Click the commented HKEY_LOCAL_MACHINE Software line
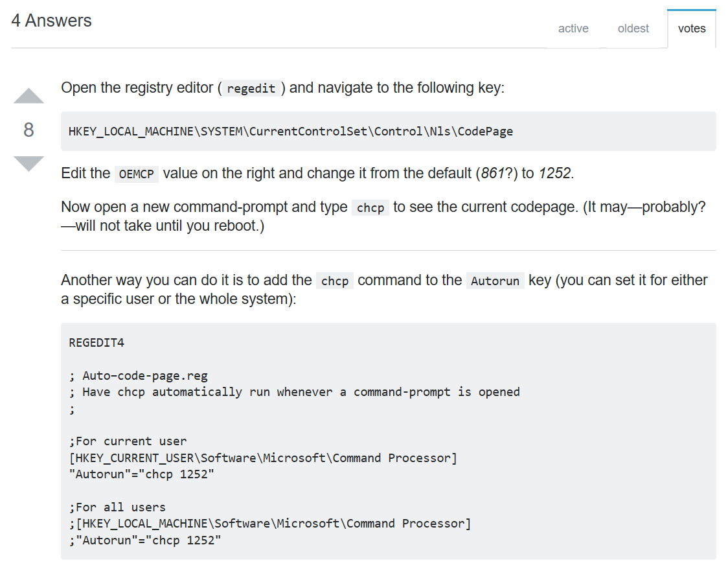 click(x=270, y=524)
